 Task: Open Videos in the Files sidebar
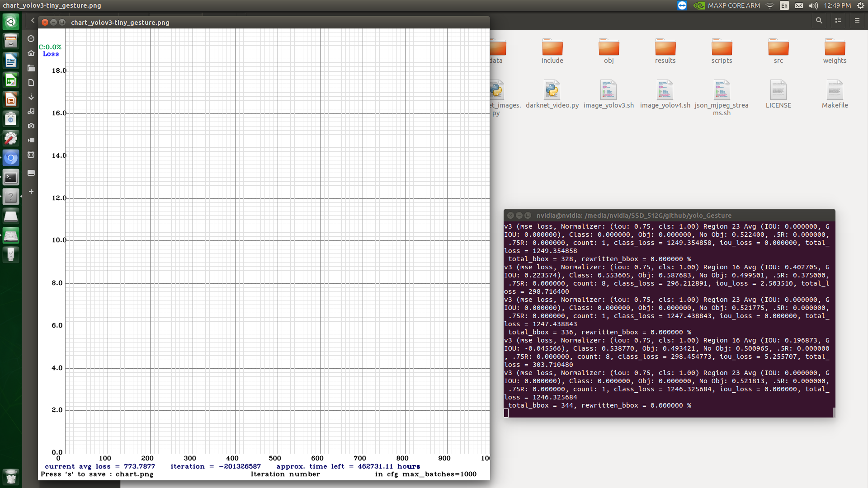(x=31, y=140)
